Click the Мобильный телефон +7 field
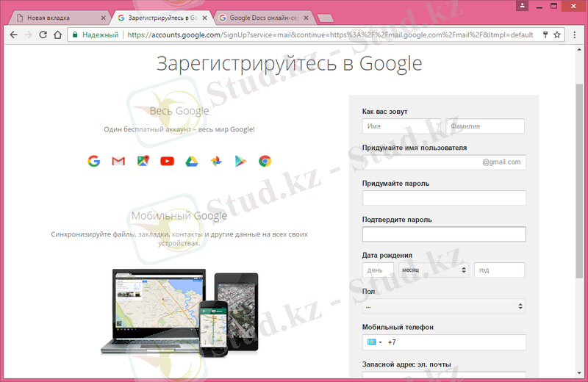588x382 pixels. pos(444,342)
